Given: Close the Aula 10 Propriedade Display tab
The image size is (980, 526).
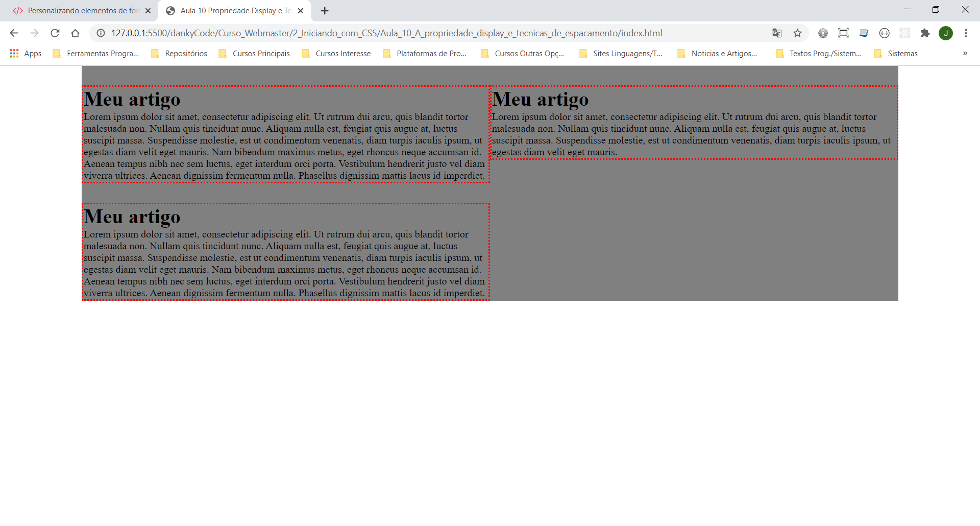Looking at the screenshot, I should (301, 11).
